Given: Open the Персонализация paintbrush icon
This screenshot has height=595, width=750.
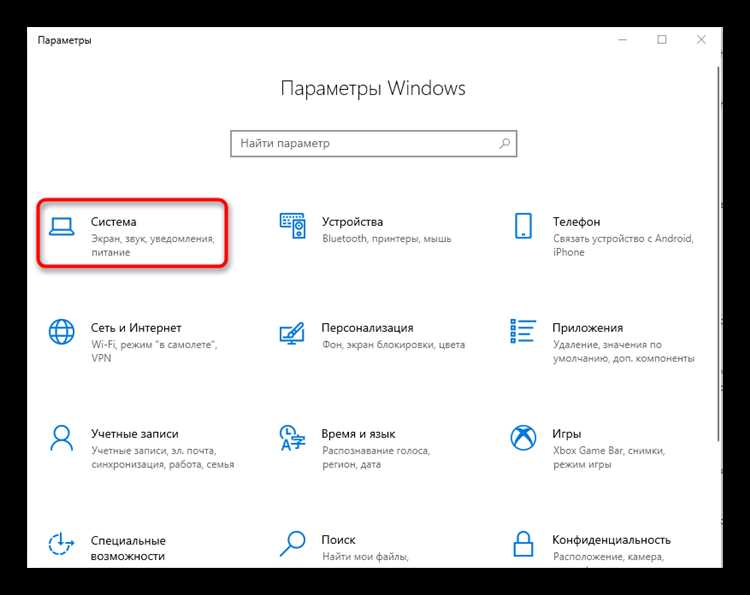Looking at the screenshot, I should coord(292,333).
